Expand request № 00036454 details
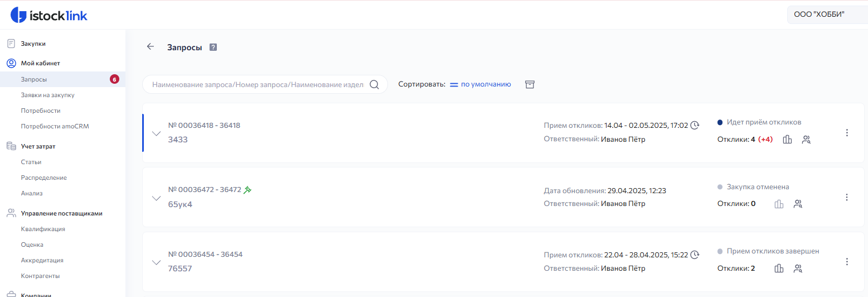This screenshot has height=297, width=868. (x=157, y=262)
